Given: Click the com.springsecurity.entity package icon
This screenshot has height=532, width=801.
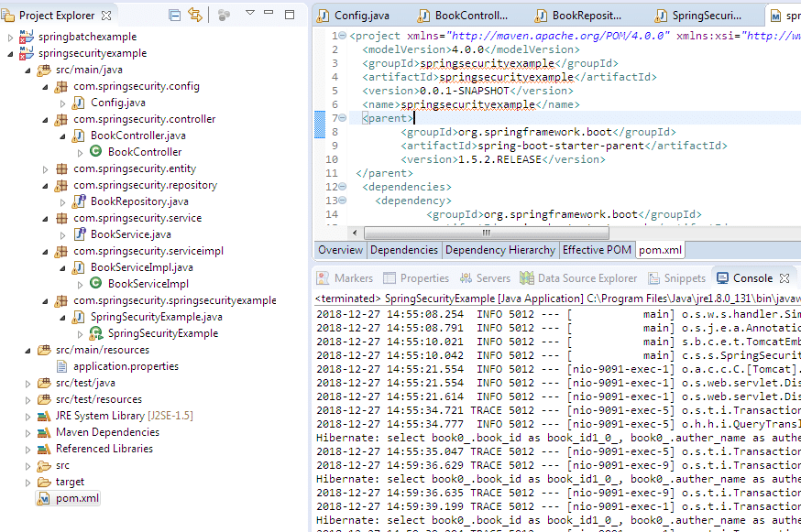Looking at the screenshot, I should click(61, 168).
